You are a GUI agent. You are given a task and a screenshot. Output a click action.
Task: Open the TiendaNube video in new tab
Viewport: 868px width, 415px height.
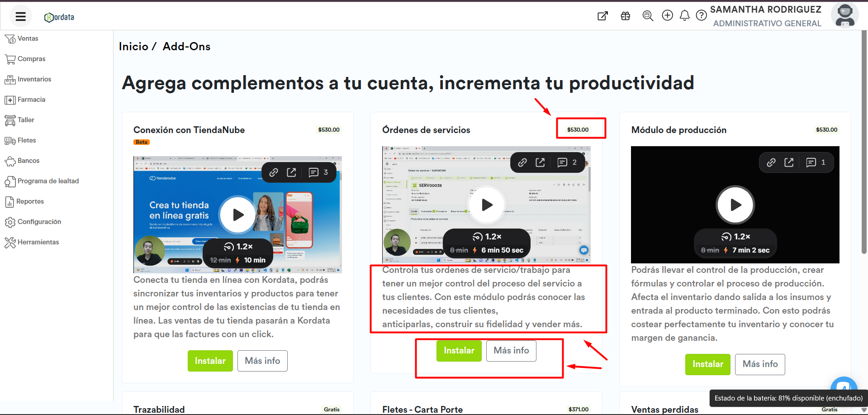click(x=291, y=172)
